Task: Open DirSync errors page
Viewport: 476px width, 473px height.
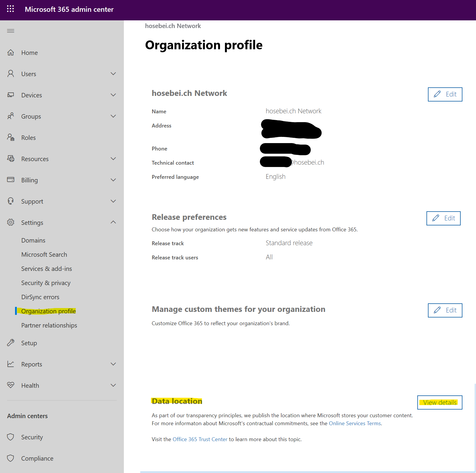Action: coord(40,297)
